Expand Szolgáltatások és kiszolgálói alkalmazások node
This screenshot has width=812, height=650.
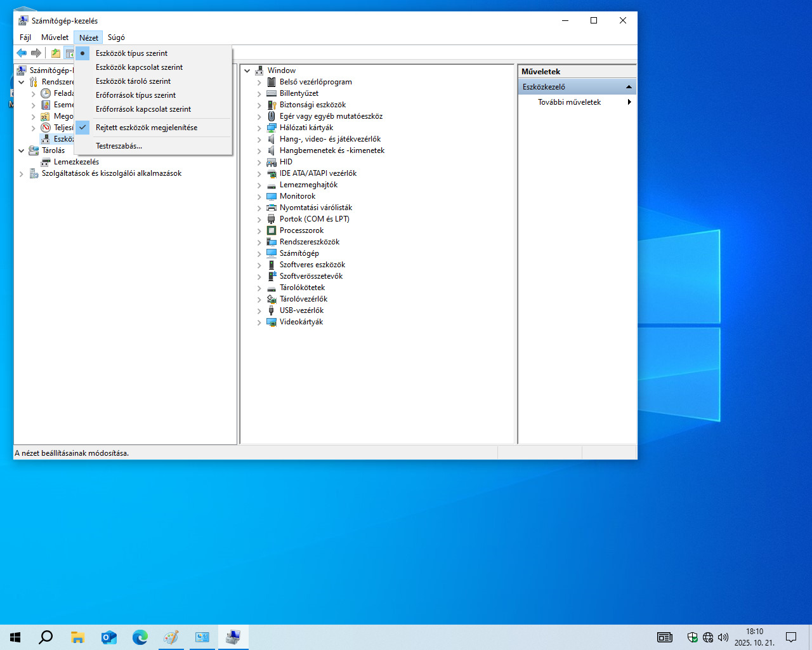pyautogui.click(x=22, y=174)
